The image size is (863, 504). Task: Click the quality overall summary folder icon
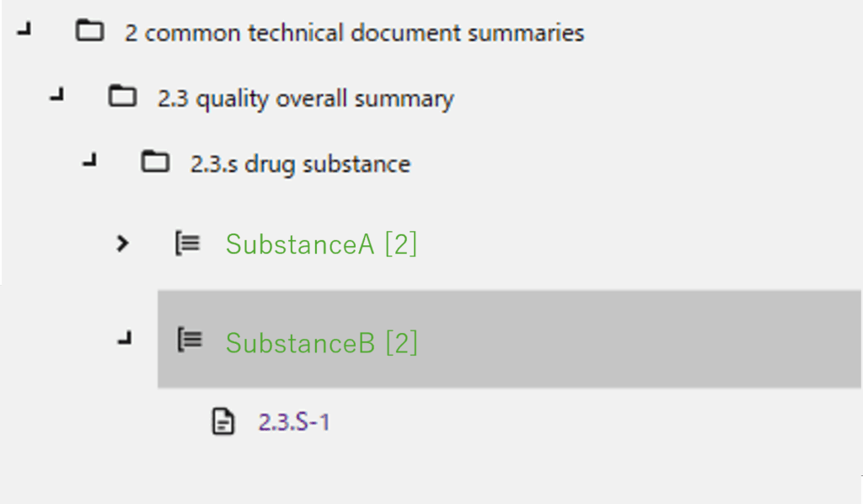pyautogui.click(x=122, y=97)
